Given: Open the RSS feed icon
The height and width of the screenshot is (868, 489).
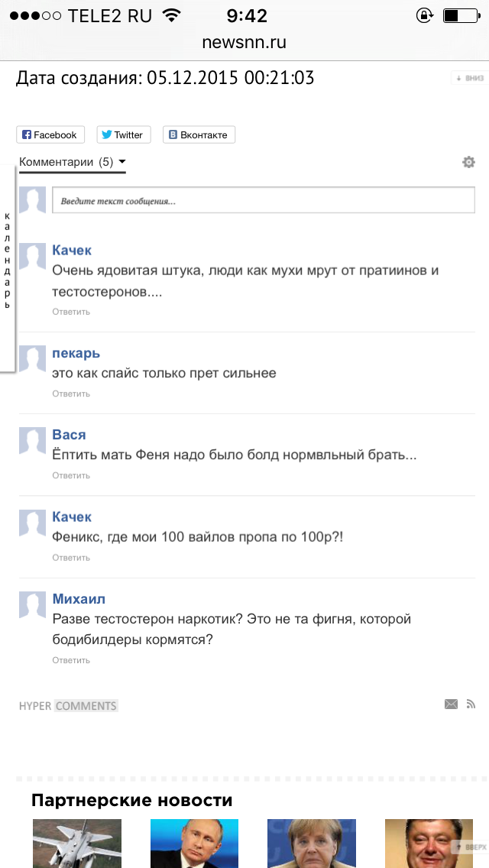Looking at the screenshot, I should click(471, 704).
